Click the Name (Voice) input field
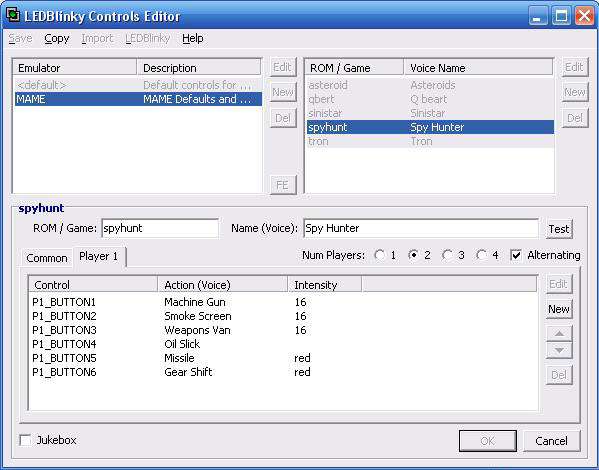 pyautogui.click(x=421, y=228)
